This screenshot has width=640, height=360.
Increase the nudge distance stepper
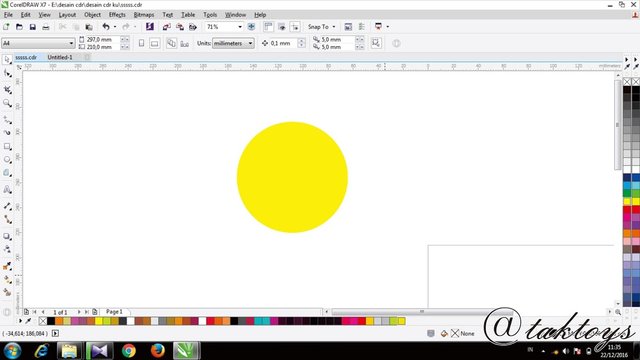tap(301, 40)
